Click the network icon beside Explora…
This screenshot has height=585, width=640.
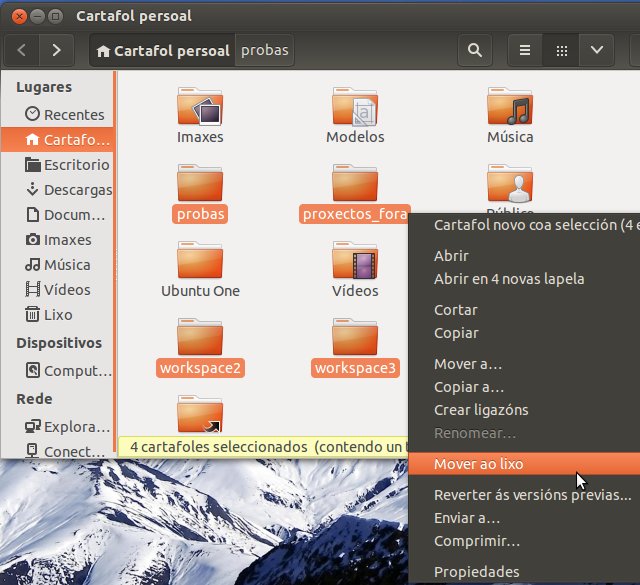tap(33, 426)
